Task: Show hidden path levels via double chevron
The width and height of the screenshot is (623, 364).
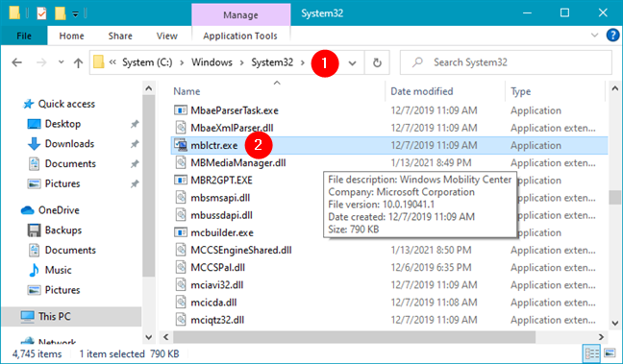Action: 112,62
